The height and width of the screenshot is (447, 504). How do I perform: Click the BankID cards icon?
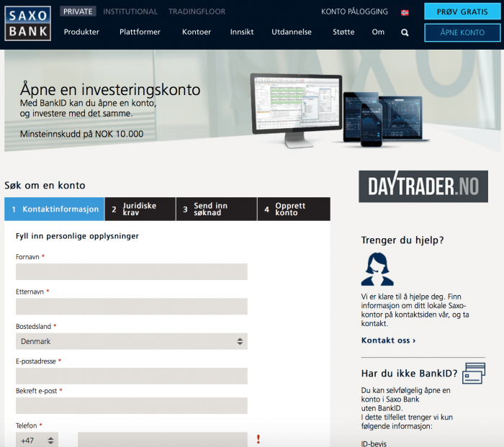(x=474, y=373)
